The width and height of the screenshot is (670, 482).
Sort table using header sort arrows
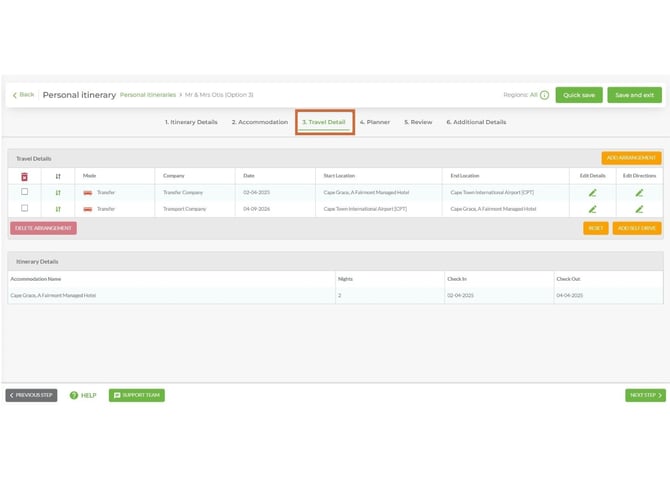[x=58, y=176]
